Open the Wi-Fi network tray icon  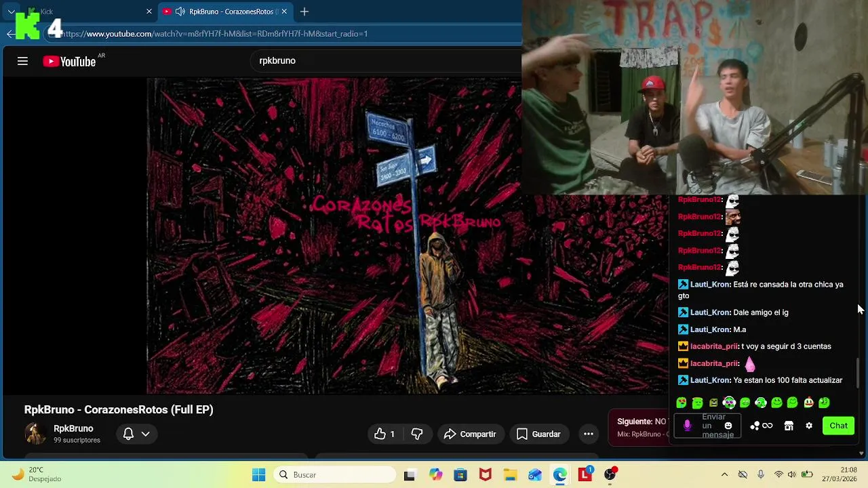tap(778, 474)
